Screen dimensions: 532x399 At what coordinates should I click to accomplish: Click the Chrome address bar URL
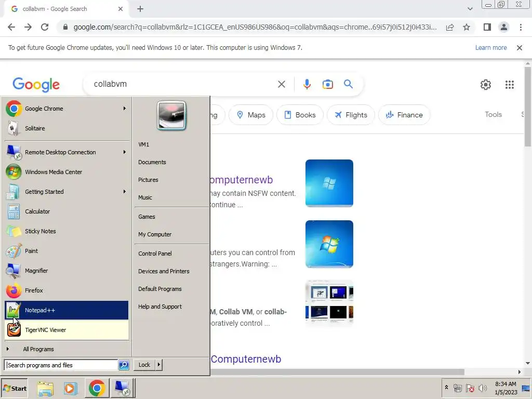pyautogui.click(x=255, y=27)
